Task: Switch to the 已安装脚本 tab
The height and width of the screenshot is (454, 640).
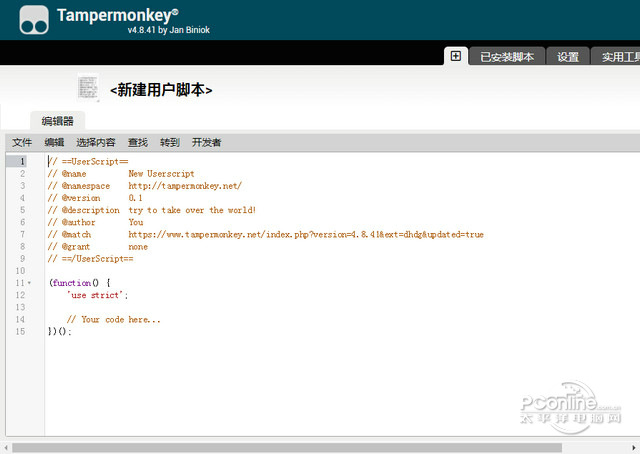Action: [507, 56]
